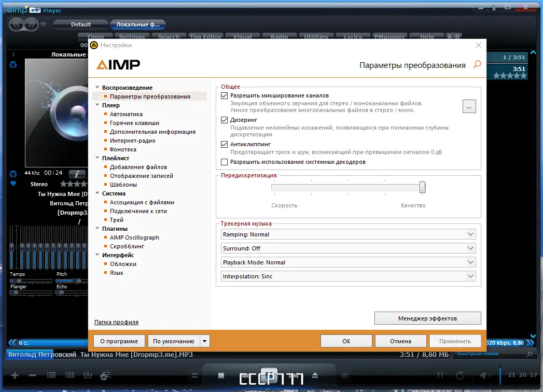Open the arrow next to 'По умолчанию'

[205, 341]
